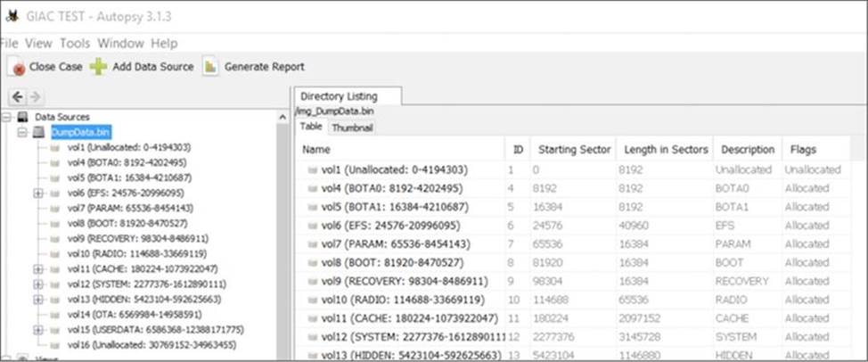Image resolution: width=868 pixels, height=362 pixels.
Task: Select the vol6 EFS name cell in table
Action: (390, 226)
